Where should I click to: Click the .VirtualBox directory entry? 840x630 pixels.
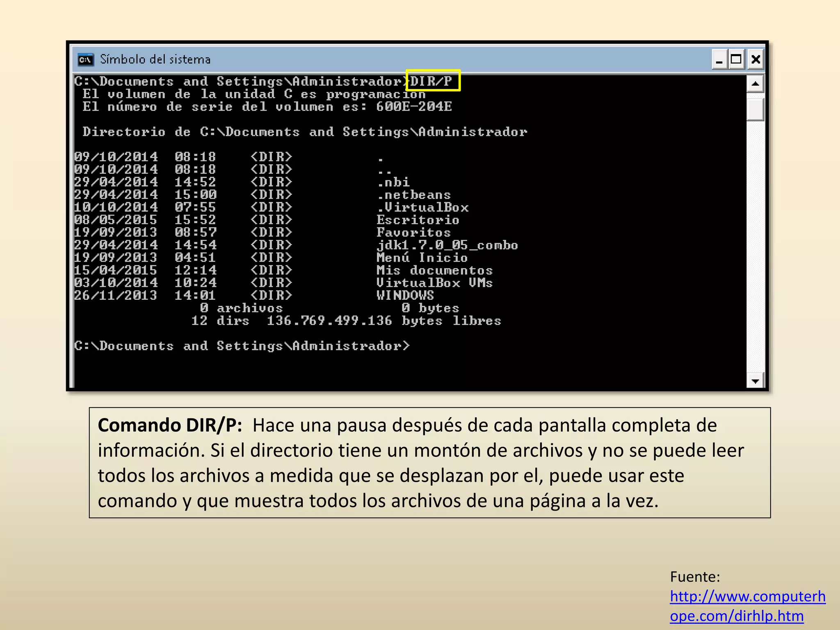pyautogui.click(x=422, y=208)
